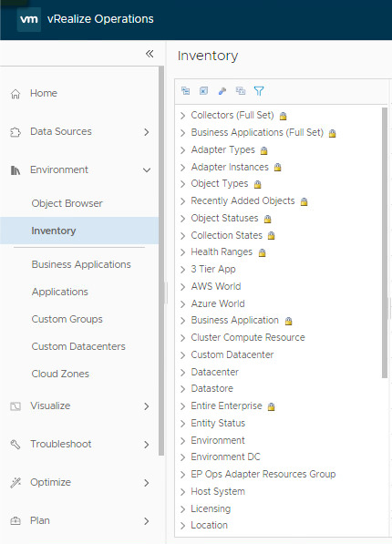This screenshot has height=544, width=392.
Task: Click the Plan briefcase icon
Action: [15, 521]
